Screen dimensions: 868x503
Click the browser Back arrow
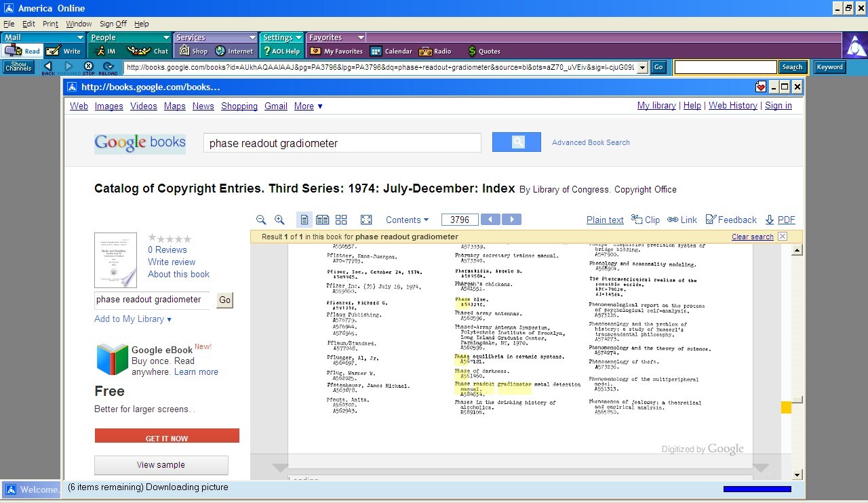(x=48, y=68)
